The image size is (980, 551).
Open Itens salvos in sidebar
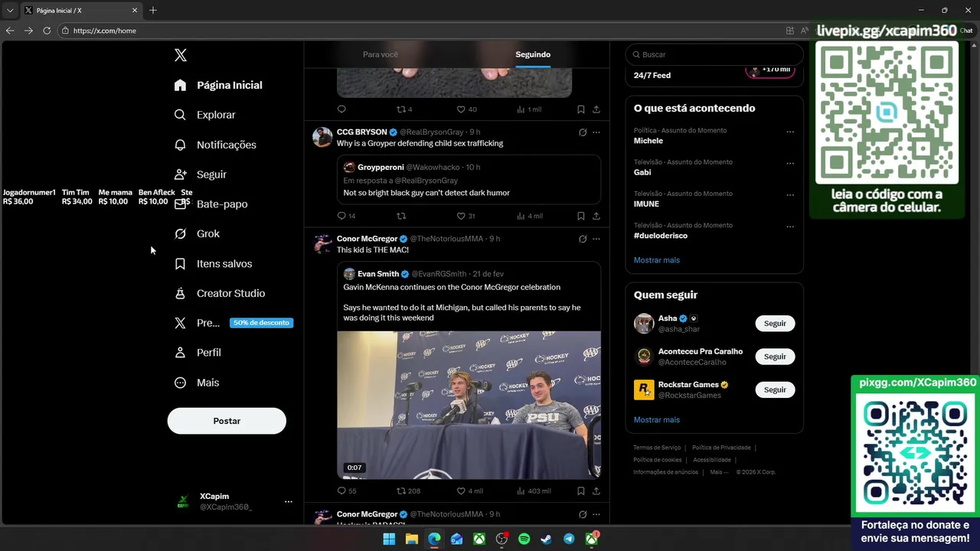coord(213,263)
